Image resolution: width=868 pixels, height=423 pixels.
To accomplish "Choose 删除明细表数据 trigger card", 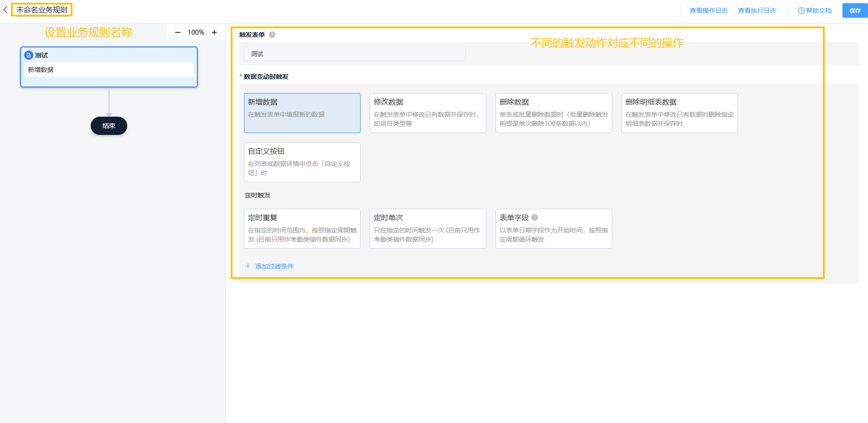I will [679, 113].
